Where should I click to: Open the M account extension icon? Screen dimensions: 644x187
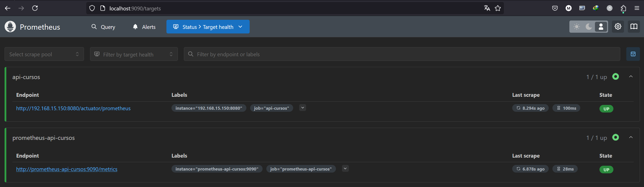tap(569, 8)
